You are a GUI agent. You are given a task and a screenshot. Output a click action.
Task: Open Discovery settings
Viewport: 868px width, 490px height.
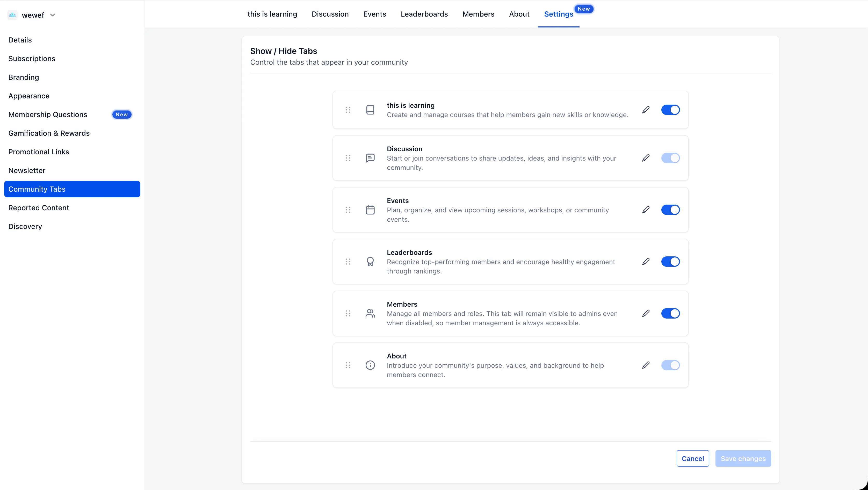pos(72,226)
